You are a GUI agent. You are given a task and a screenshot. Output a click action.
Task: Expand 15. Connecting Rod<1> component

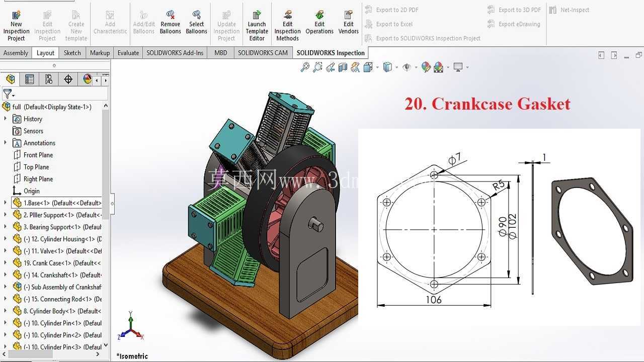[x=6, y=299]
